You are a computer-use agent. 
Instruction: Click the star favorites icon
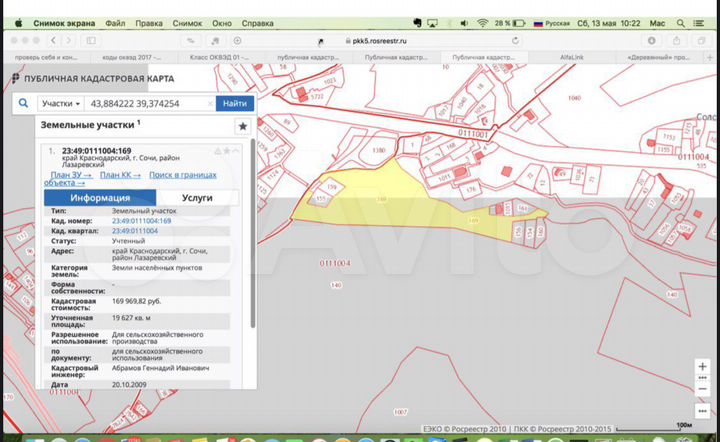point(242,126)
